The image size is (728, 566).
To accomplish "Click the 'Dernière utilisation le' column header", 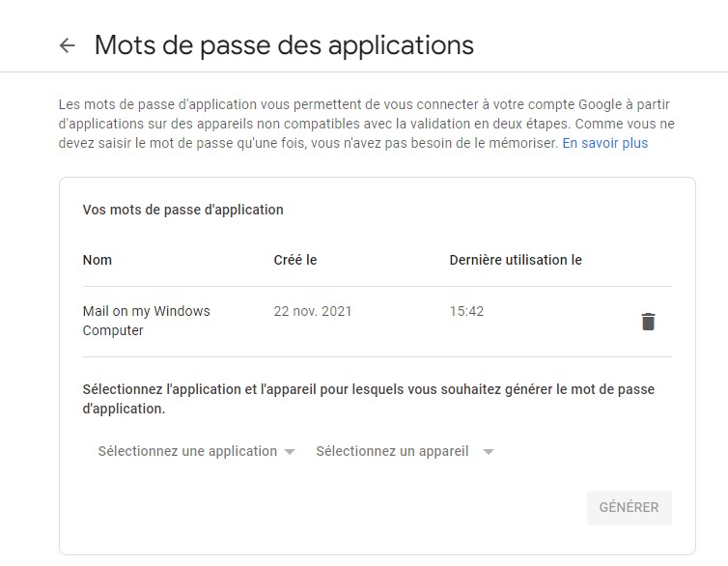I will (x=516, y=260).
